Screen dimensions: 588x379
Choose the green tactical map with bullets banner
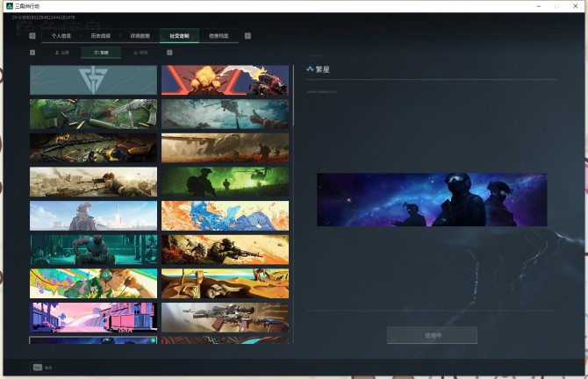[x=93, y=114]
